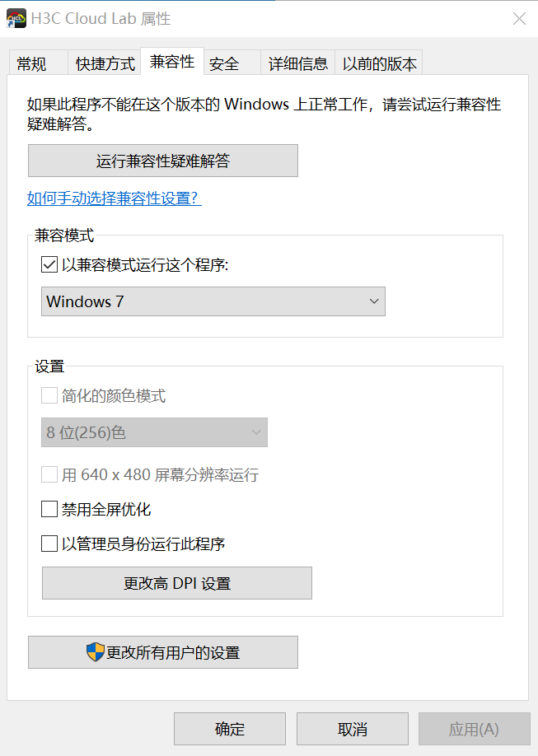Image resolution: width=538 pixels, height=756 pixels.
Task: Click the 更改高 DPI 设置 button
Action: tap(177, 583)
